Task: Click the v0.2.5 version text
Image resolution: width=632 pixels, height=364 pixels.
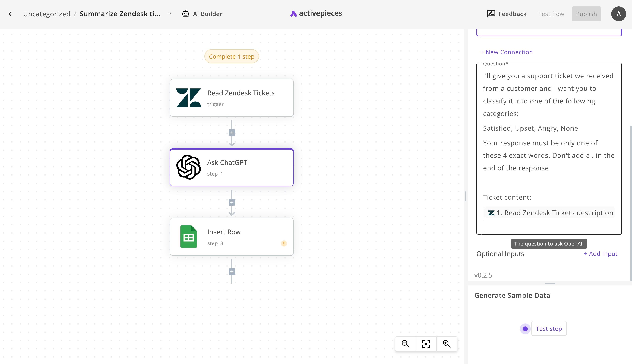Action: (483, 275)
